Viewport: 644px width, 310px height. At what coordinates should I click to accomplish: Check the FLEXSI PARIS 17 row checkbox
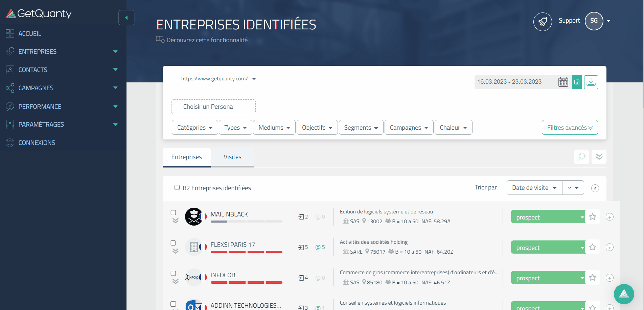point(173,243)
